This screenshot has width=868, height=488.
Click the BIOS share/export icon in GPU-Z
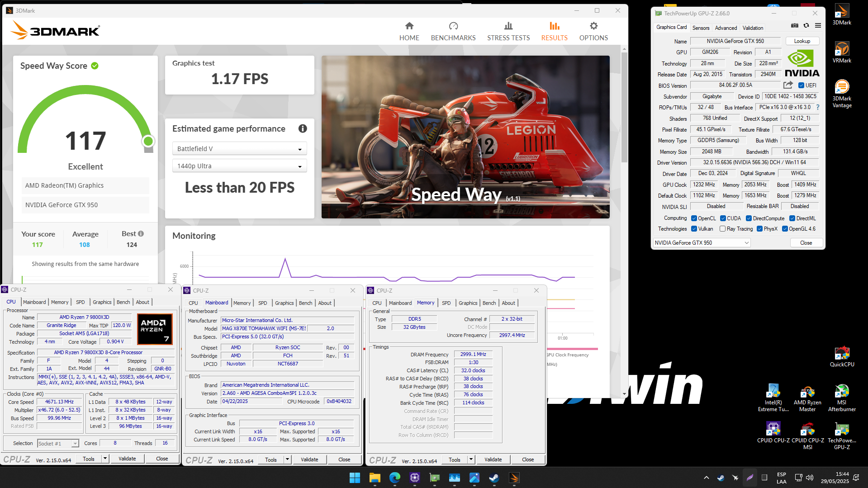pyautogui.click(x=788, y=85)
